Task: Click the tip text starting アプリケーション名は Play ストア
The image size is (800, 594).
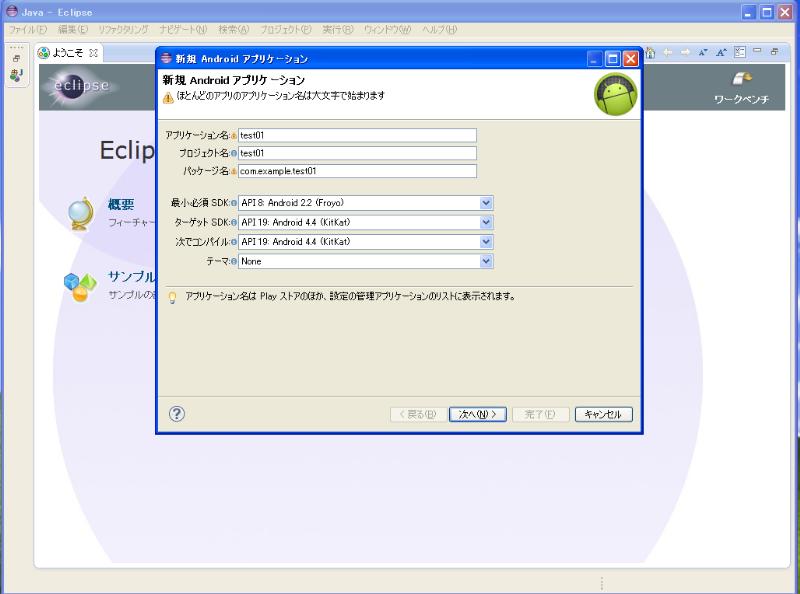Action: [351, 296]
